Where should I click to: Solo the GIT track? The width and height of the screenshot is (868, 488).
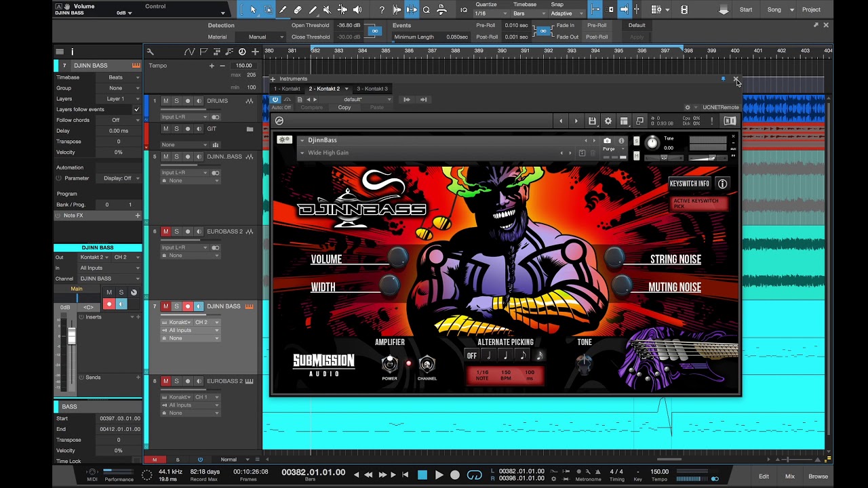[x=177, y=129]
